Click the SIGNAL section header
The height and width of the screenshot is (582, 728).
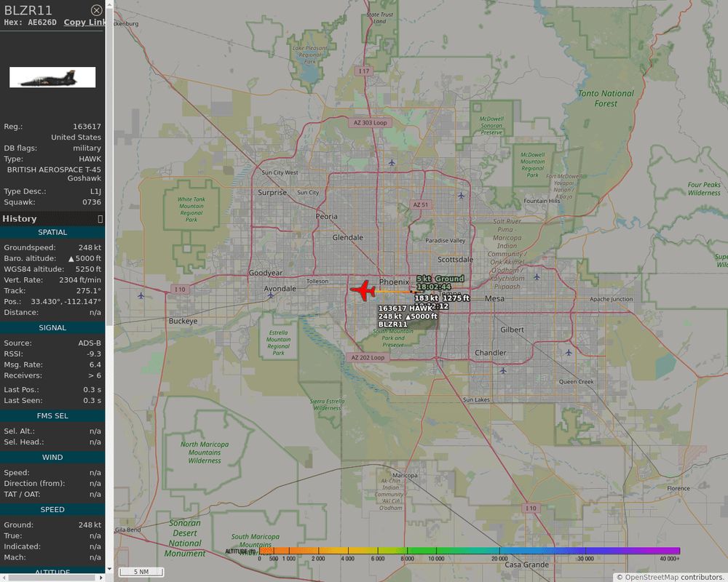pyautogui.click(x=52, y=327)
